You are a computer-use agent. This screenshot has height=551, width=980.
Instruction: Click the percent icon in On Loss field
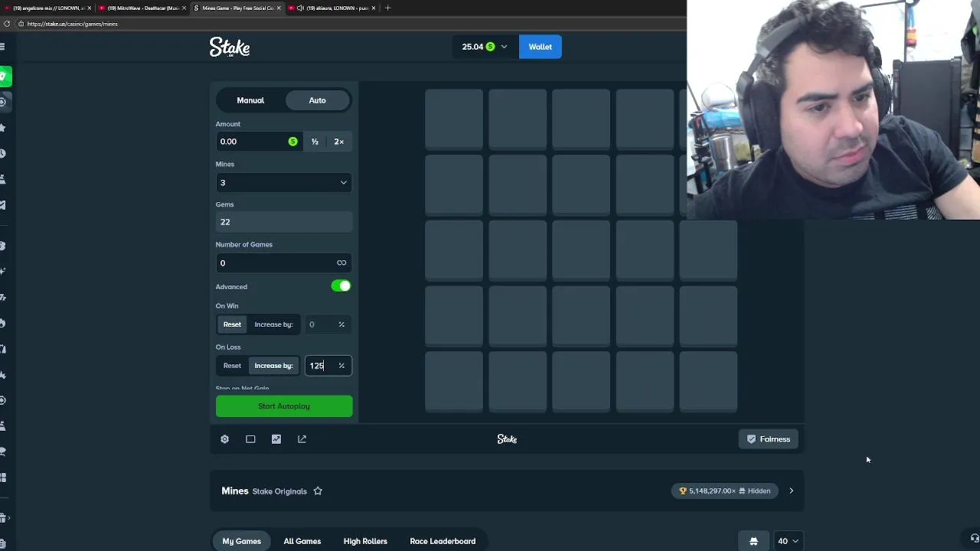pyautogui.click(x=341, y=366)
